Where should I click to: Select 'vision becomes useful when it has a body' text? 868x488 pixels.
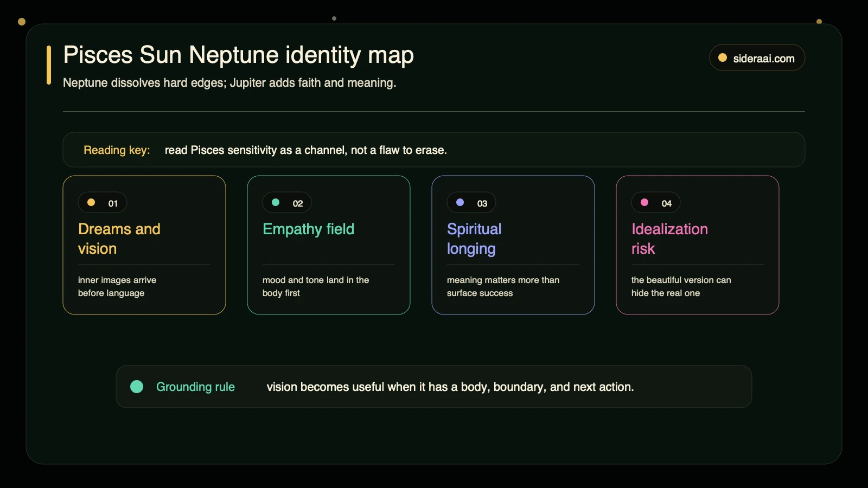tap(378, 387)
